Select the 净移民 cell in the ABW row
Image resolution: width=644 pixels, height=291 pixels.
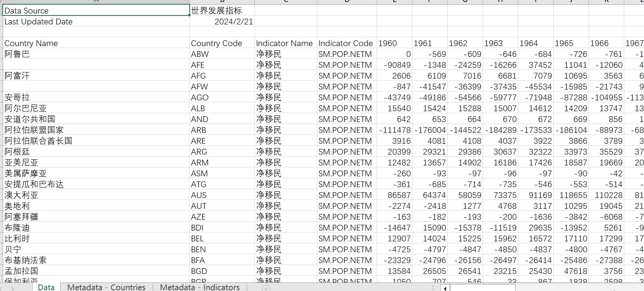(x=286, y=54)
